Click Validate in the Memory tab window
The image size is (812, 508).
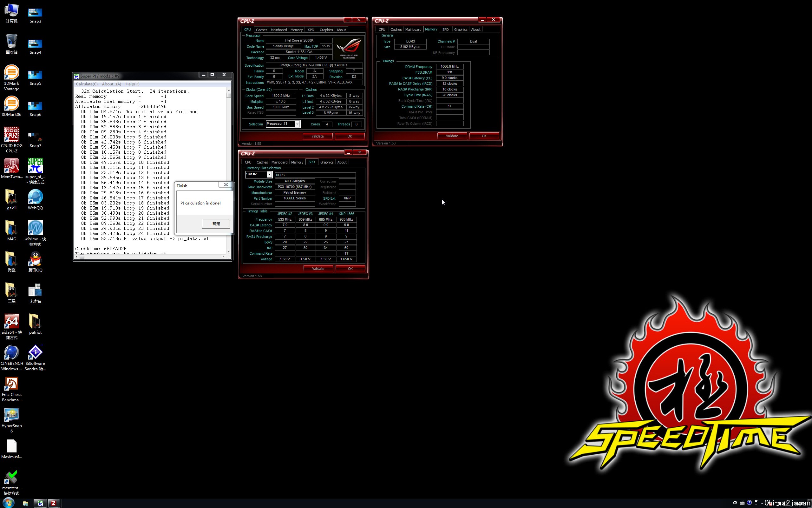pos(452,136)
